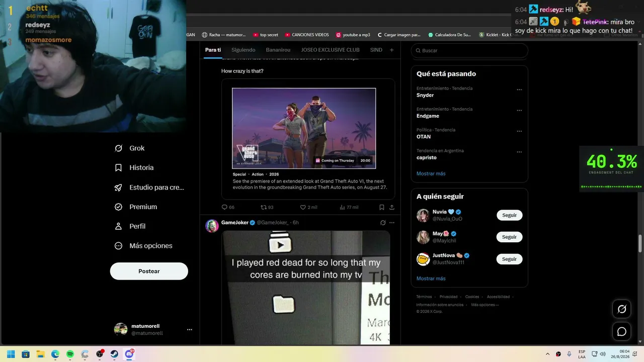Open the capristo trending topic

pos(427,157)
